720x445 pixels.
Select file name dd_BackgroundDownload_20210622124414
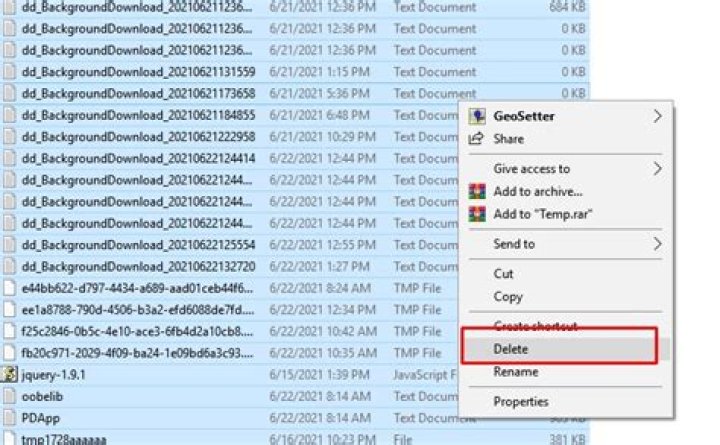point(138,158)
